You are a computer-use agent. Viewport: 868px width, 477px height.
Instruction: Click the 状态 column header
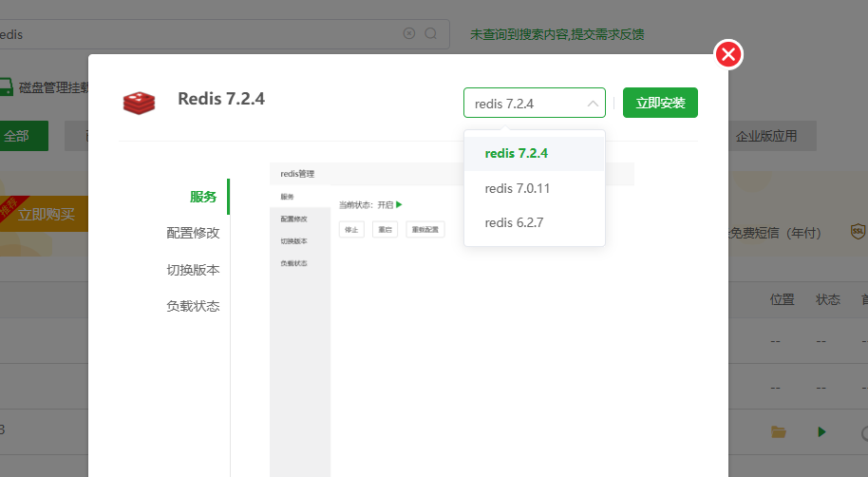[827, 299]
